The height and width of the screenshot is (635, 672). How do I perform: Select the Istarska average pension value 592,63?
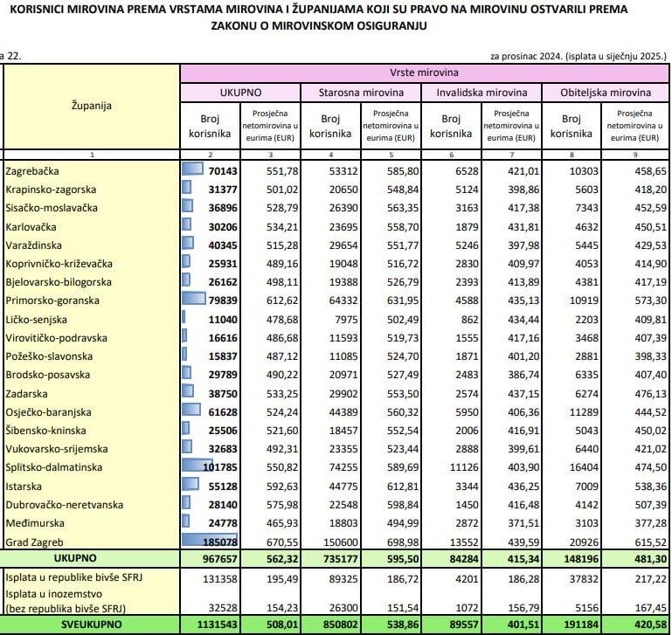pos(268,486)
